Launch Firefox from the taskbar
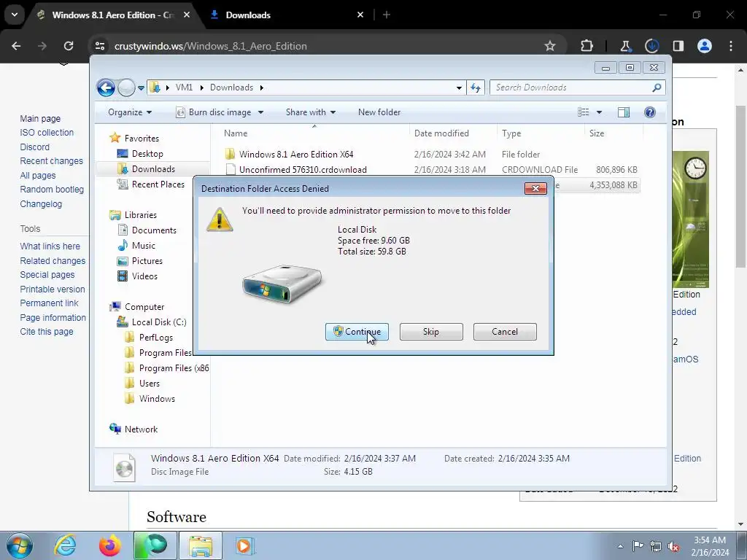Viewport: 747px width, 560px height. click(x=109, y=545)
